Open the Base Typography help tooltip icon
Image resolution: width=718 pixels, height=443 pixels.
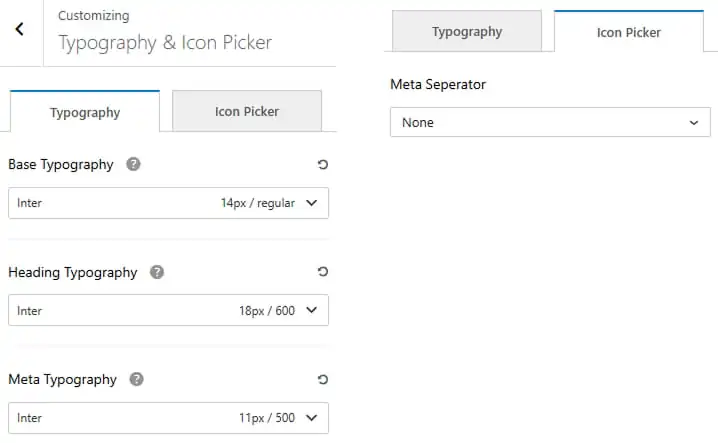tap(133, 164)
